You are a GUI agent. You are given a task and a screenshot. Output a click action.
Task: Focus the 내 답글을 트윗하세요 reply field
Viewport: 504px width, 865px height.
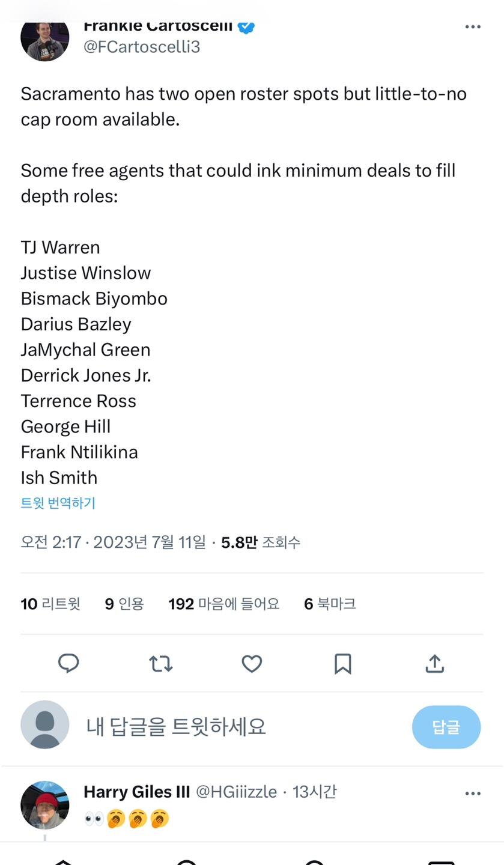pyautogui.click(x=240, y=727)
